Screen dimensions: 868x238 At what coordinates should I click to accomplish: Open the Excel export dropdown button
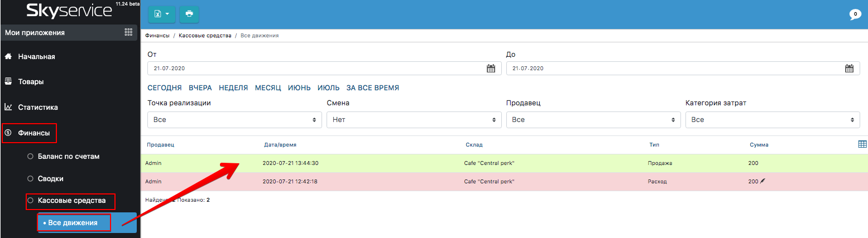tap(161, 13)
